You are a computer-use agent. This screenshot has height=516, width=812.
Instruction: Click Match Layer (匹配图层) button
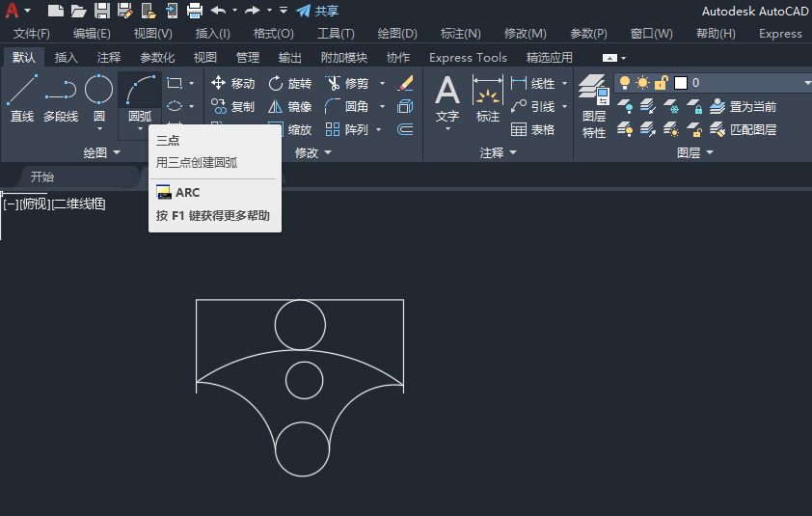click(x=744, y=129)
